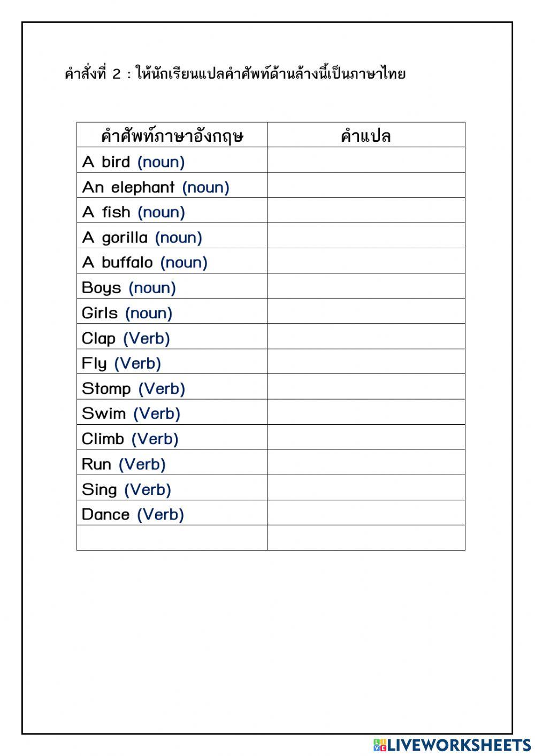Select the answer cell next to "A fish"
Image resolution: width=535 pixels, height=756 pixels.
click(x=366, y=211)
